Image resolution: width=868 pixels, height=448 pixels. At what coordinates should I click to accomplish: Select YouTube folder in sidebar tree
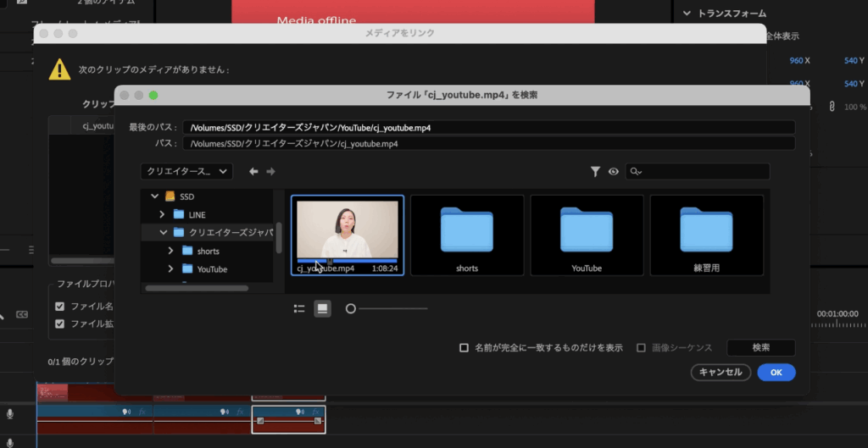(x=211, y=269)
